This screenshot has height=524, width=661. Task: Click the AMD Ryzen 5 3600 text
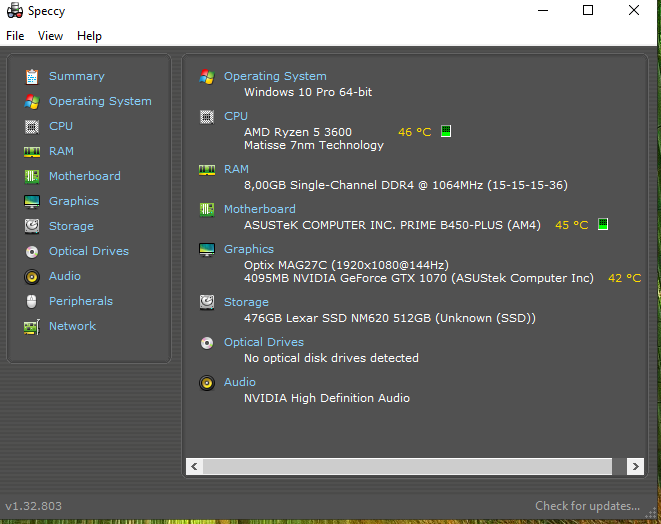point(298,132)
